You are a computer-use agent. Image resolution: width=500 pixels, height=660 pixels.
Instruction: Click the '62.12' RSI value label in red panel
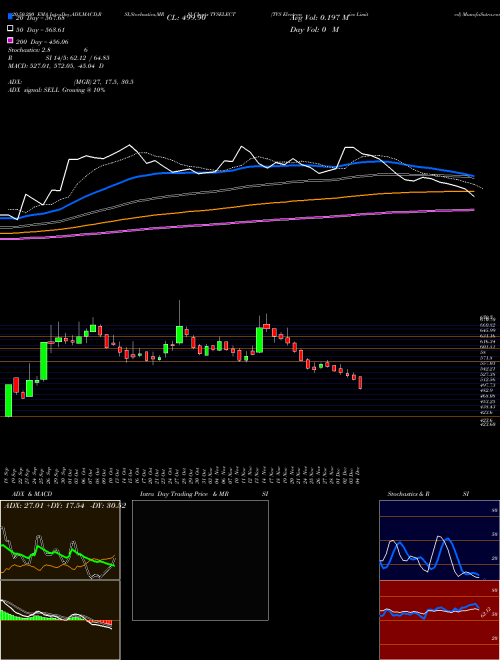485,612
